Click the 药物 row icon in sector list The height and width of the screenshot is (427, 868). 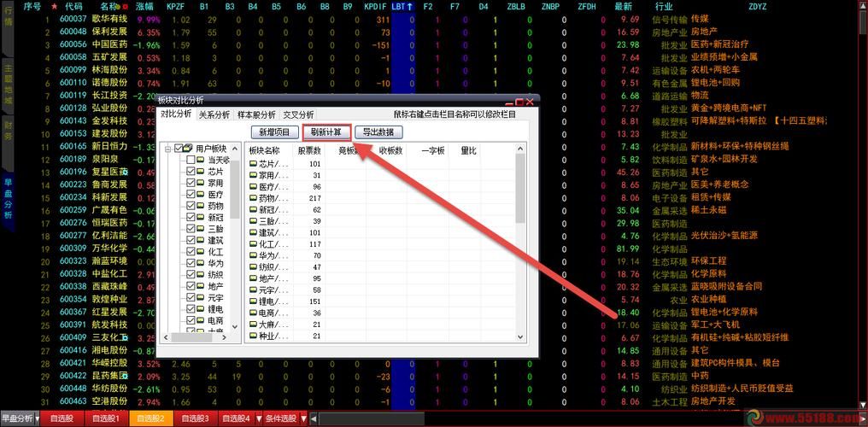coord(253,198)
